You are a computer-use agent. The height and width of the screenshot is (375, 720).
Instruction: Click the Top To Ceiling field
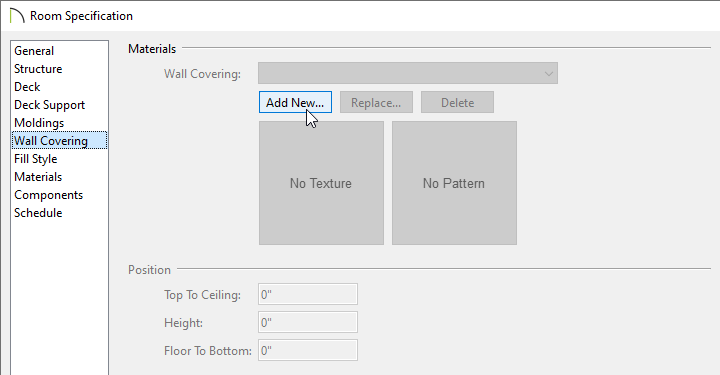(308, 294)
